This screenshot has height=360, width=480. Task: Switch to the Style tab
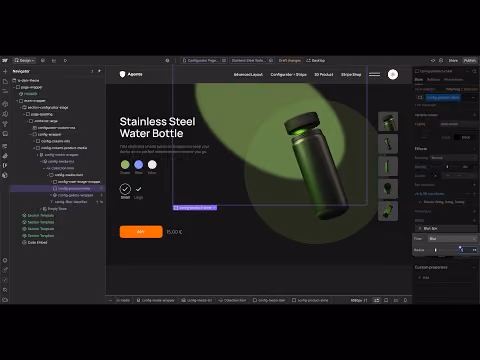[x=419, y=79]
